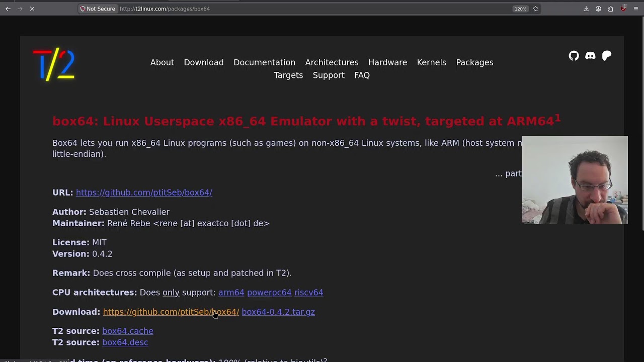Viewport: 644px width, 362px height.
Task: Click the T2 logo
Action: (53, 64)
